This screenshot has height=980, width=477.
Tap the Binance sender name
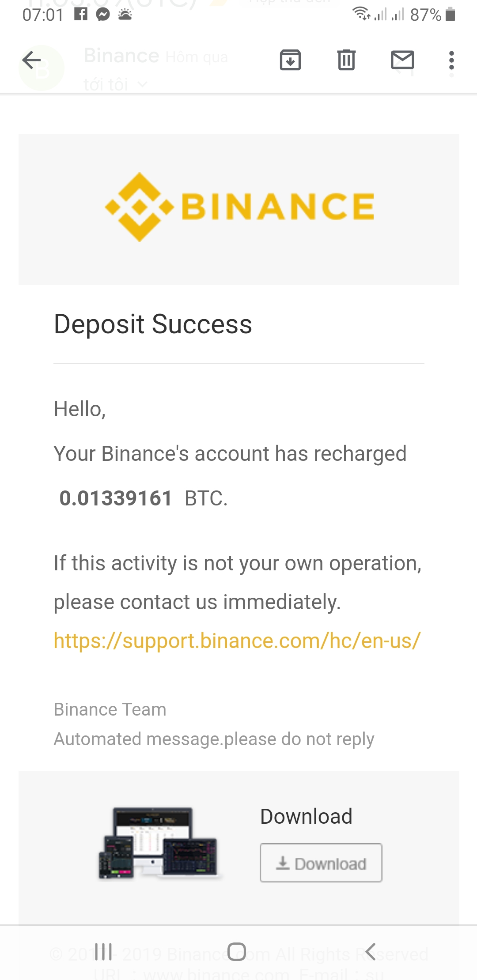point(121,56)
